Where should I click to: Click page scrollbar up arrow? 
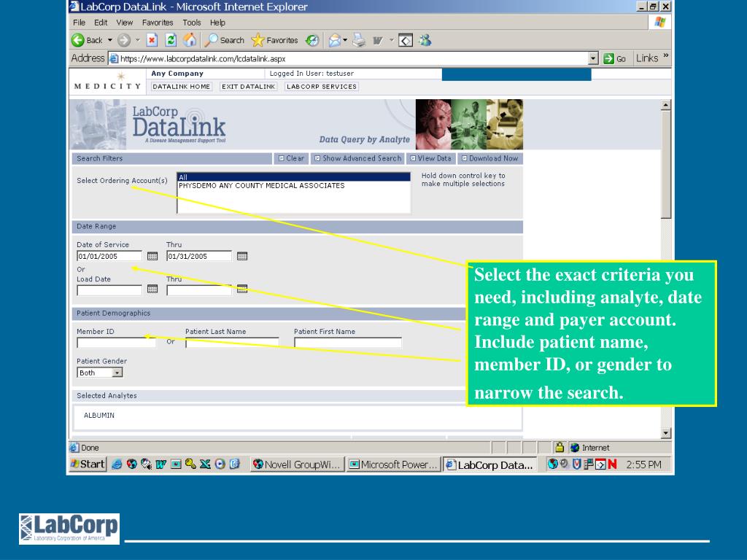coord(666,105)
